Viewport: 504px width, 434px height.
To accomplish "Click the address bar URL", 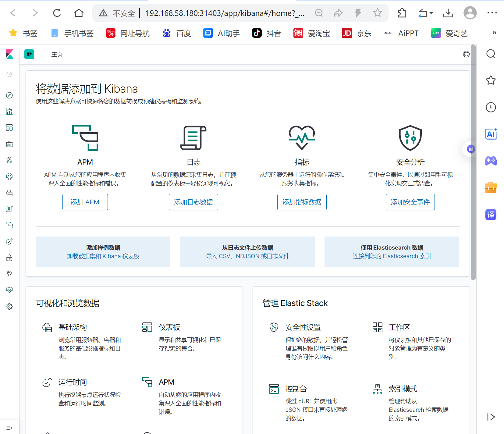I will tap(225, 13).
